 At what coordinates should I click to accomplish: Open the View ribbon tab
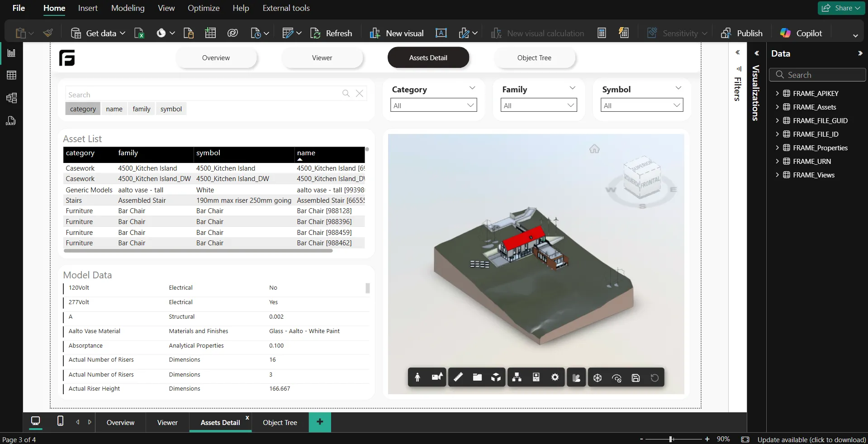tap(166, 8)
